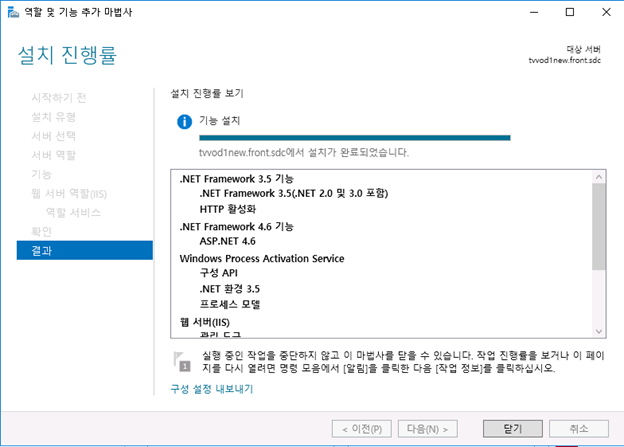
Task: Click the disabled 다음(N) button
Action: tap(427, 429)
